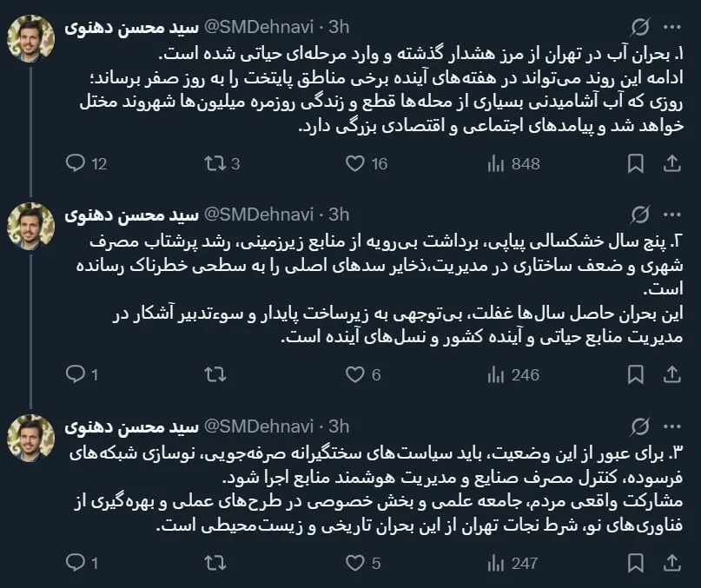Share the first tweet
This screenshot has height=588, width=701.
671,163
